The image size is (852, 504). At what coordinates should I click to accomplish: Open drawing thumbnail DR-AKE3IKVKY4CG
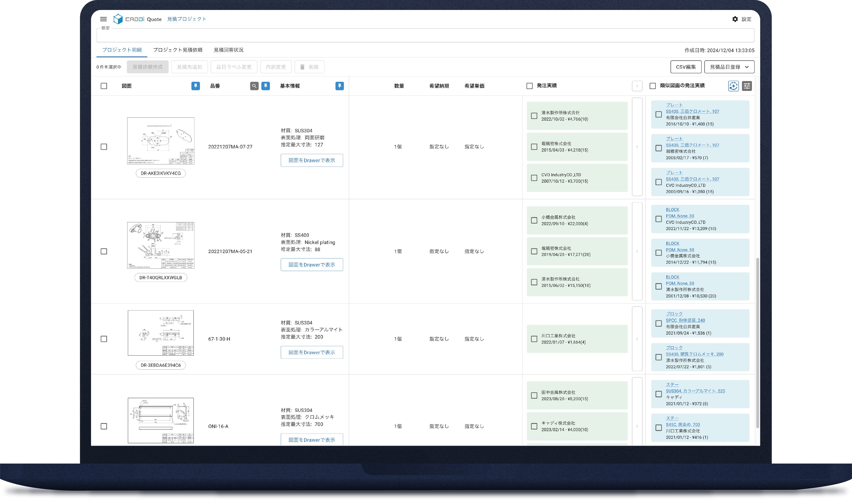coord(161,141)
